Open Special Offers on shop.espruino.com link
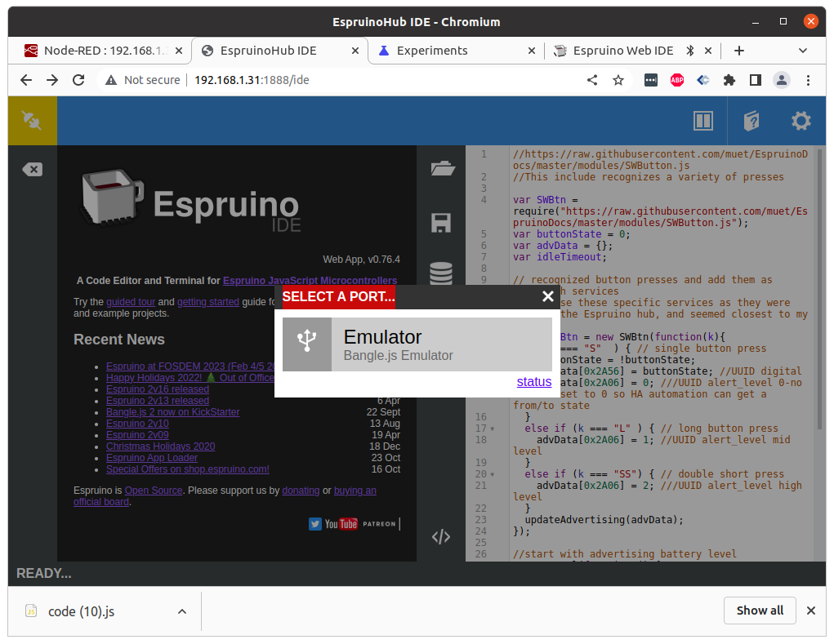Viewport: 834px width, 644px height. 188,469
